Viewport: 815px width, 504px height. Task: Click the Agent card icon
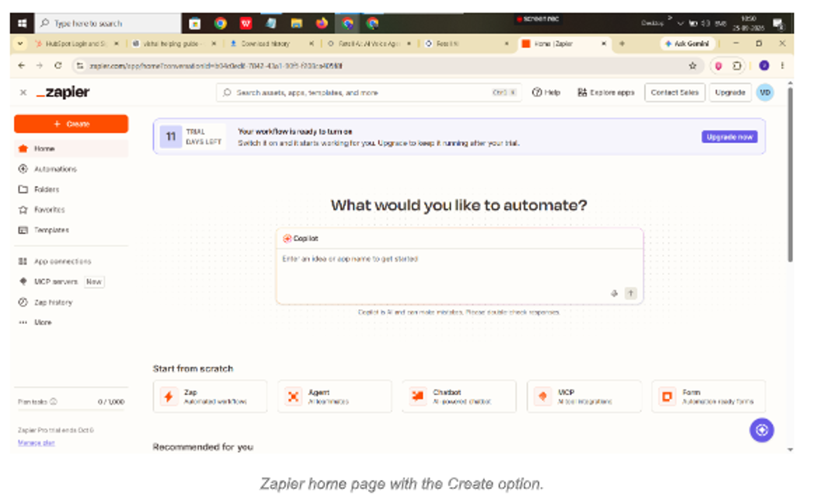pos(293,396)
